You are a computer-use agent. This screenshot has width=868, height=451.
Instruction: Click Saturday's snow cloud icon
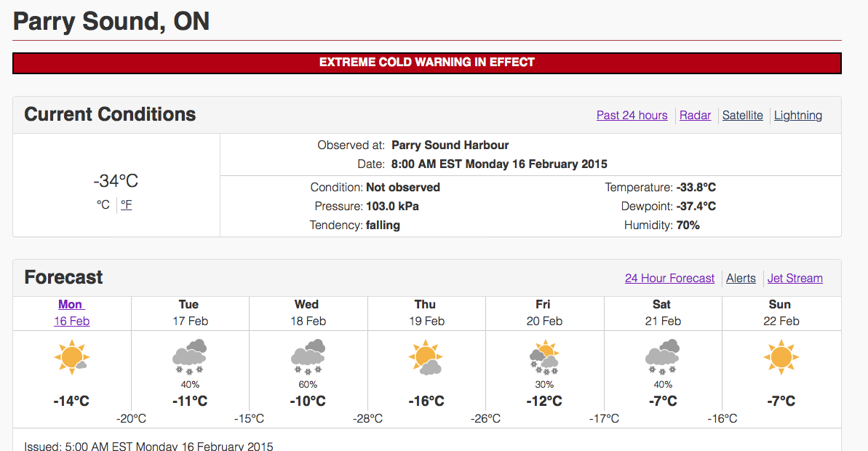[x=662, y=356]
